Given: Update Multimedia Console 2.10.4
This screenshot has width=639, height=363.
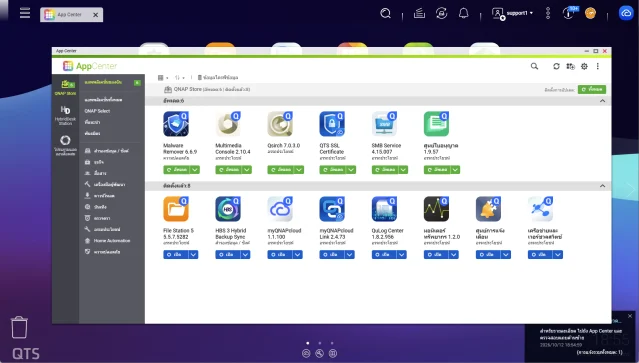Looking at the screenshot, I should coord(229,169).
